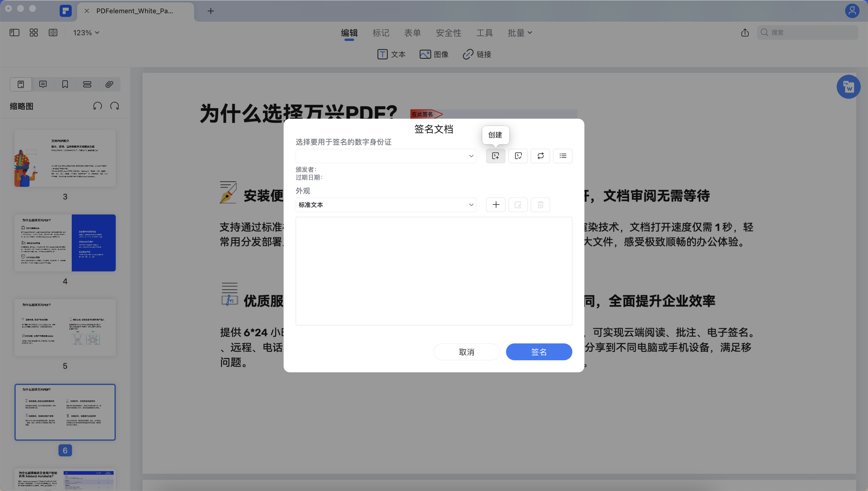Click the share icon near the search bar
Viewport: 868px width, 491px height.
pyautogui.click(x=745, y=32)
